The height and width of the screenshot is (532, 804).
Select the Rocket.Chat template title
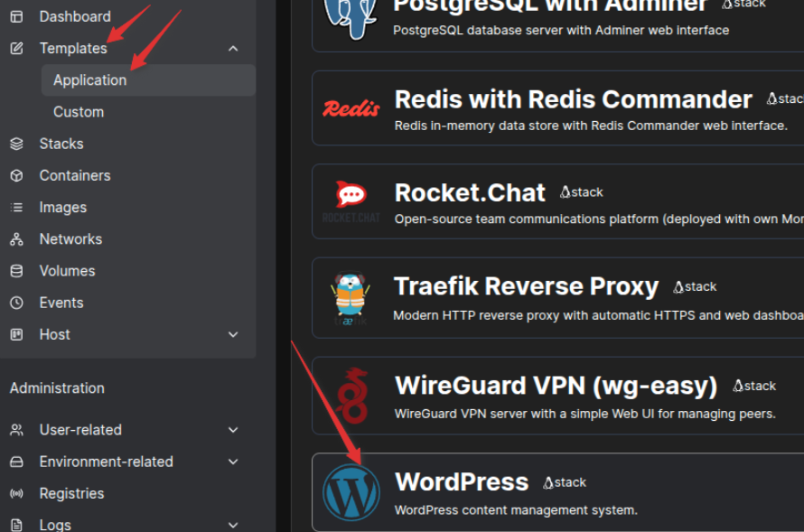[x=470, y=192]
